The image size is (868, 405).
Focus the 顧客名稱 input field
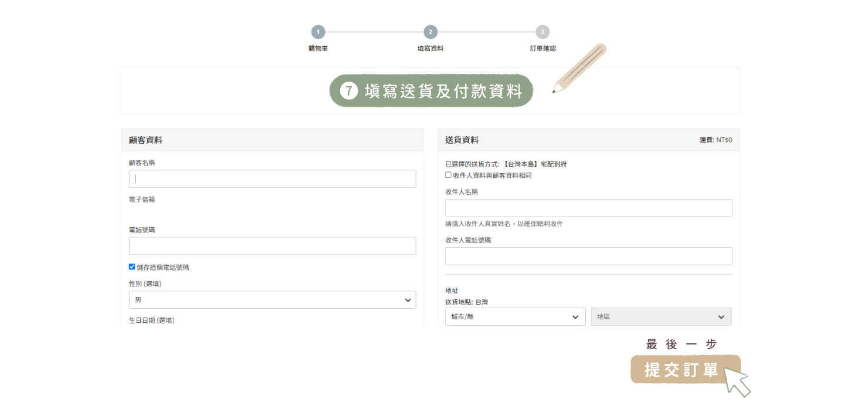(272, 179)
